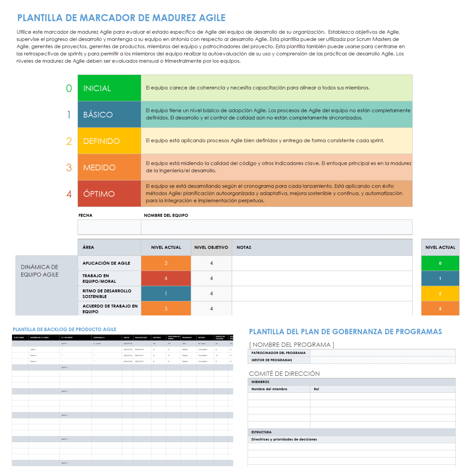Select the green INICIAL level block
The width and height of the screenshot is (476, 476).
click(109, 88)
